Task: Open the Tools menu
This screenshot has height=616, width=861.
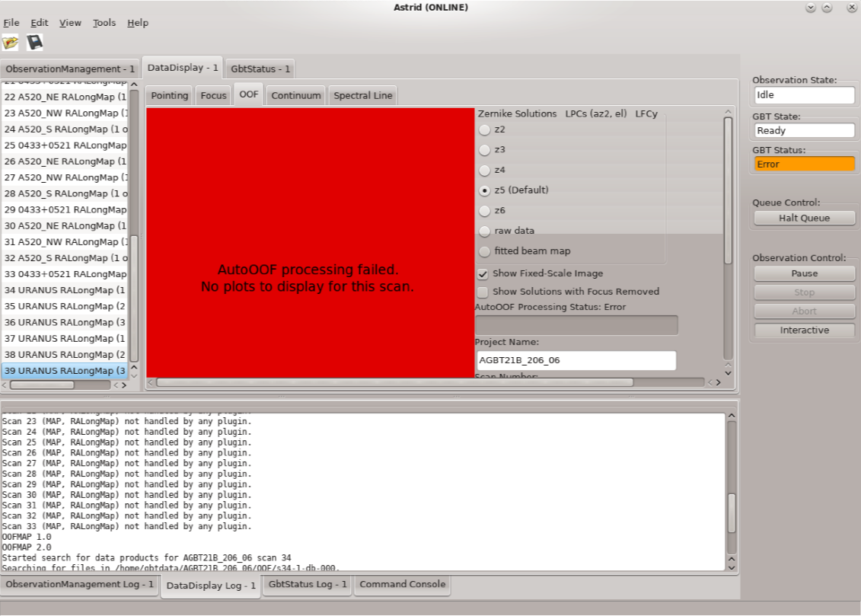Action: [x=104, y=23]
